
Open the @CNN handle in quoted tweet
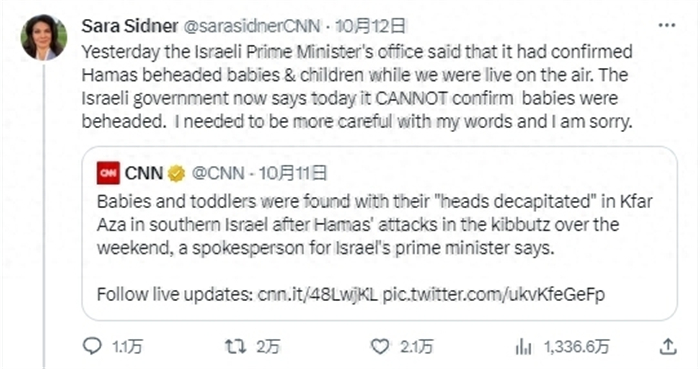click(x=218, y=173)
